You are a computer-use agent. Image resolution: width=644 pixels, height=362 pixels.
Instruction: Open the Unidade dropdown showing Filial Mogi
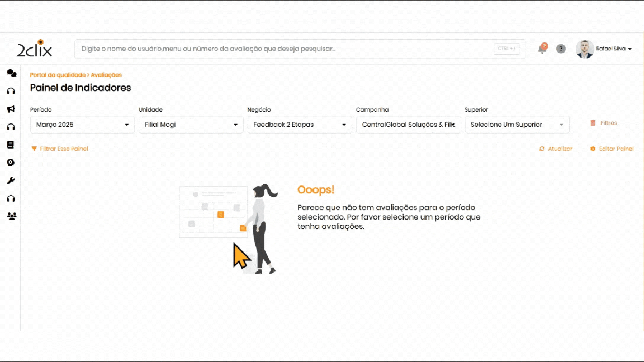tap(191, 125)
